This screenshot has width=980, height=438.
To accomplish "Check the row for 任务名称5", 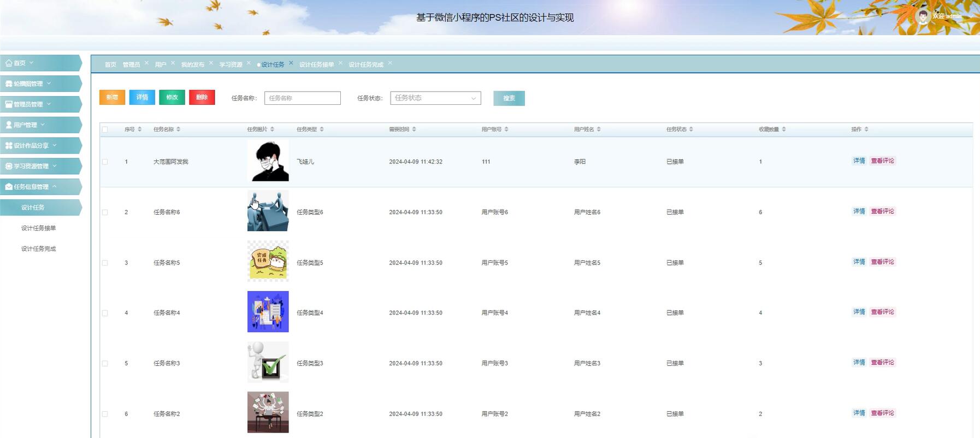I will pyautogui.click(x=105, y=263).
